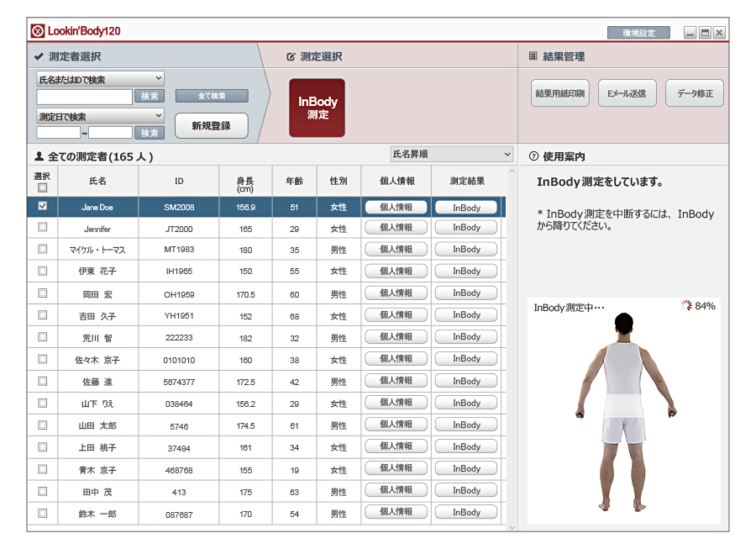The height and width of the screenshot is (549, 756).
Task: Select the マイケル・トーマス row checkbox
Action: coord(43,249)
